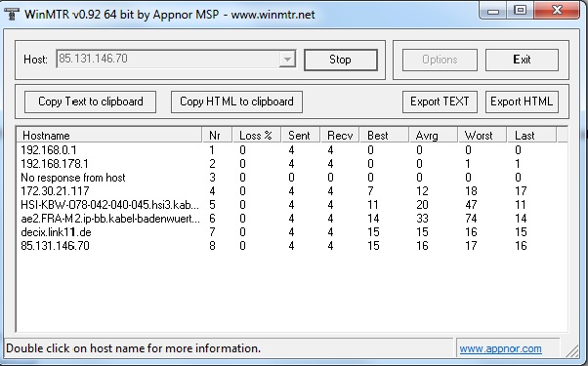Open the Host address dropdown arrow

point(287,60)
